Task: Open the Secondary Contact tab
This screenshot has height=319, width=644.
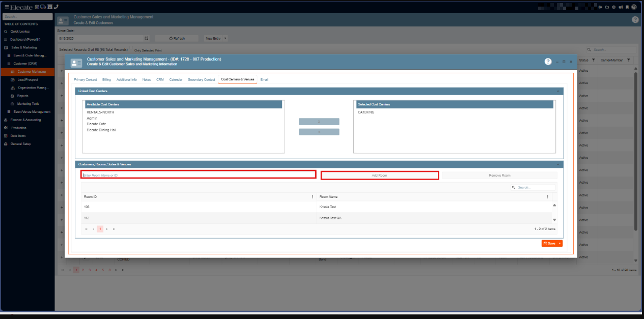Action: tap(201, 80)
